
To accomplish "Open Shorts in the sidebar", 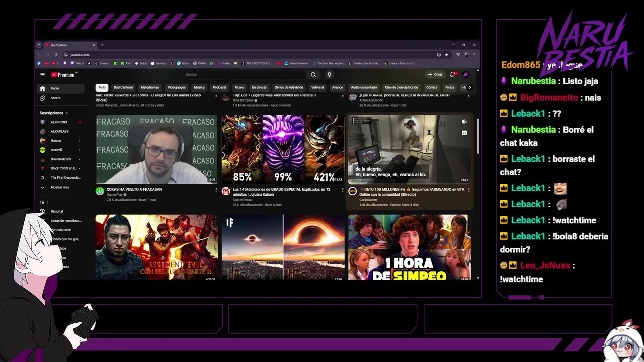I will (61, 98).
